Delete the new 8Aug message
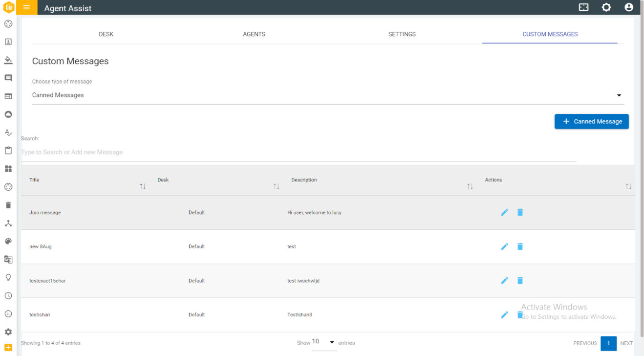Image resolution: width=644 pixels, height=356 pixels. tap(520, 246)
